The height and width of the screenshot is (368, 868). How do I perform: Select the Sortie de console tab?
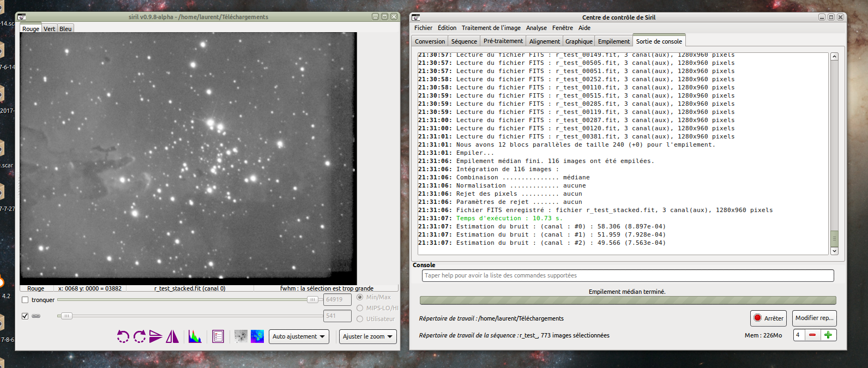pyautogui.click(x=659, y=41)
